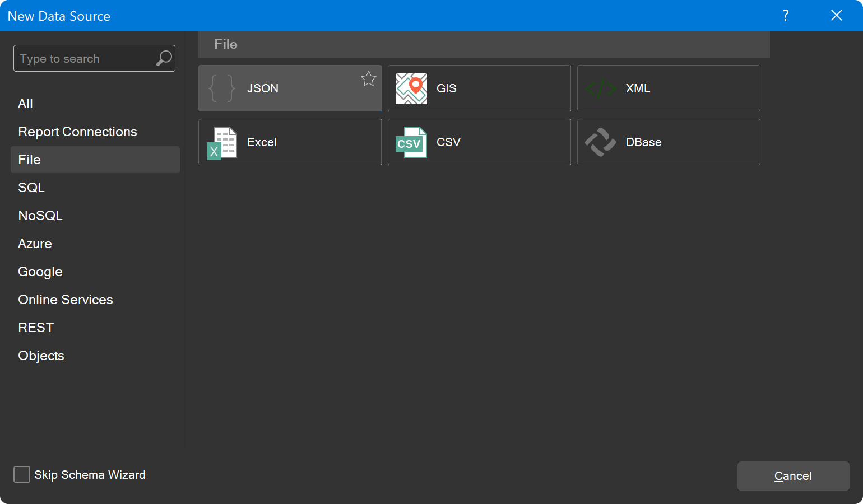The image size is (863, 504).
Task: Switch to the SQL category
Action: (95, 188)
